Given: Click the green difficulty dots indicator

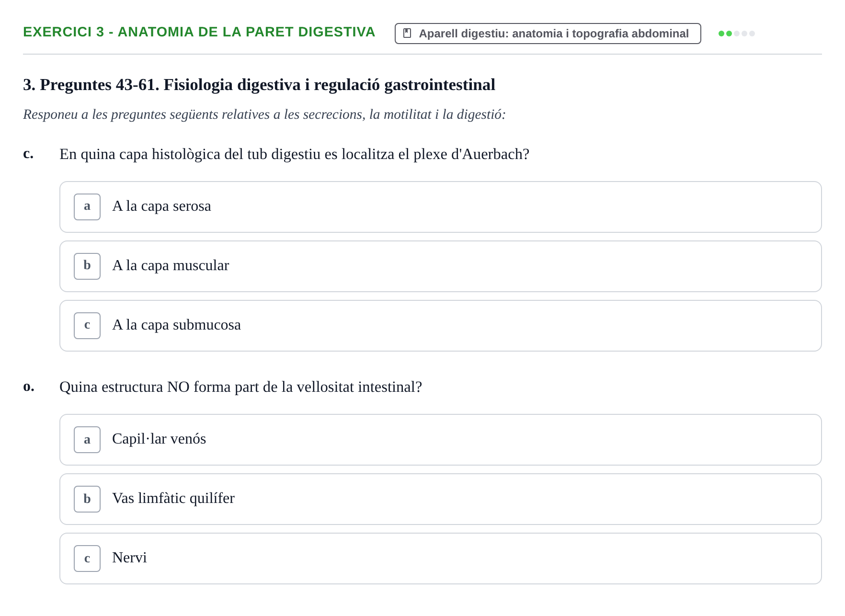Looking at the screenshot, I should 736,34.
